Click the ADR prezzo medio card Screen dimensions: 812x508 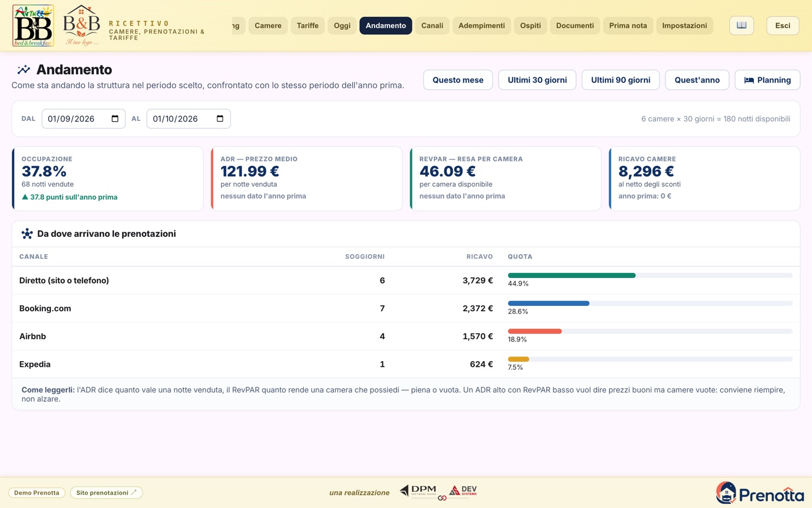tap(307, 178)
